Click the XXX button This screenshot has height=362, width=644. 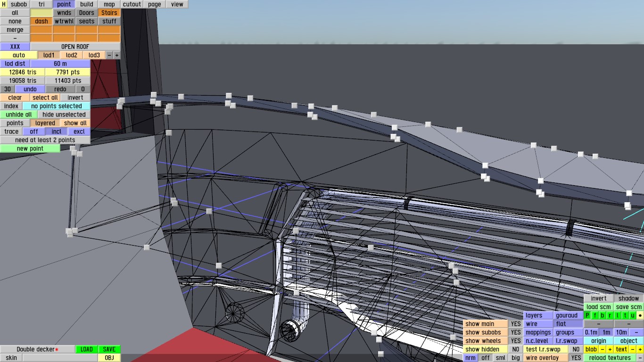(x=15, y=47)
